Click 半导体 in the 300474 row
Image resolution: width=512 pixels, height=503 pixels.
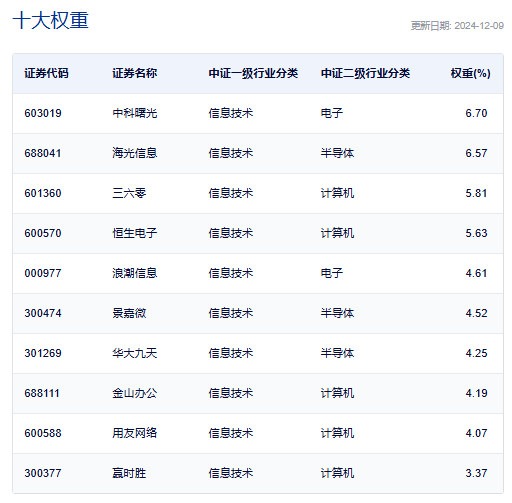click(337, 313)
